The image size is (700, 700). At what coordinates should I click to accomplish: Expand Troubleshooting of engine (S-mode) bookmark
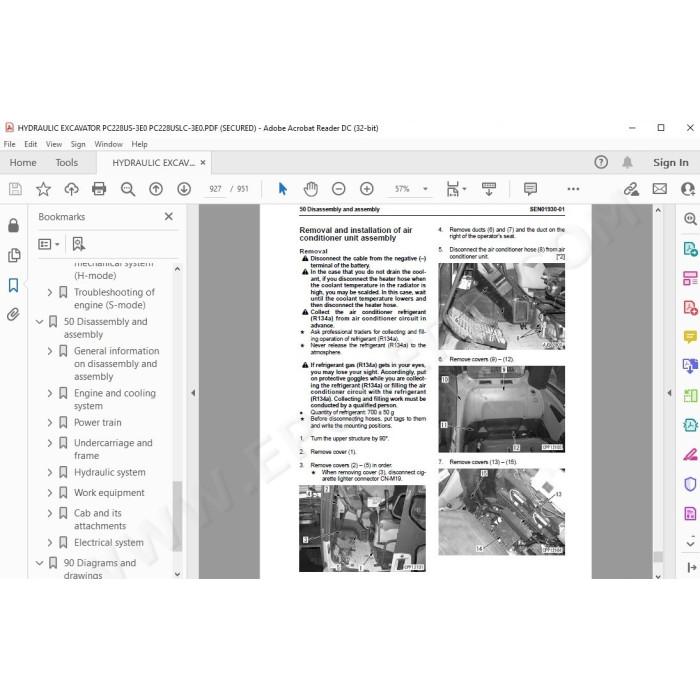point(50,292)
